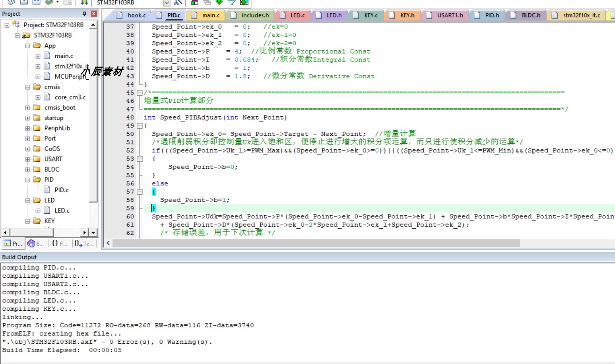Expand the startup folder
The width and height of the screenshot is (615, 364).
pyautogui.click(x=28, y=118)
